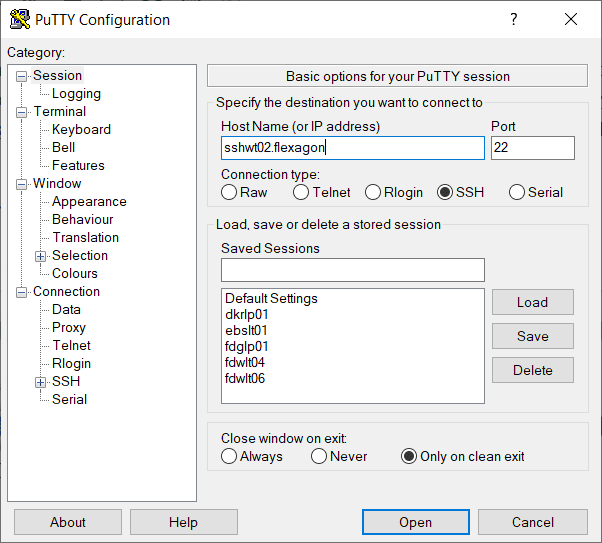Click the Load session button
This screenshot has height=543, width=602.
tap(533, 302)
